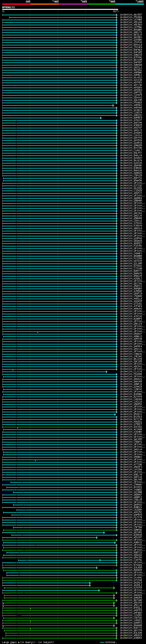Open hit UniRef100_A5C1K6

click(x=131, y=22)
